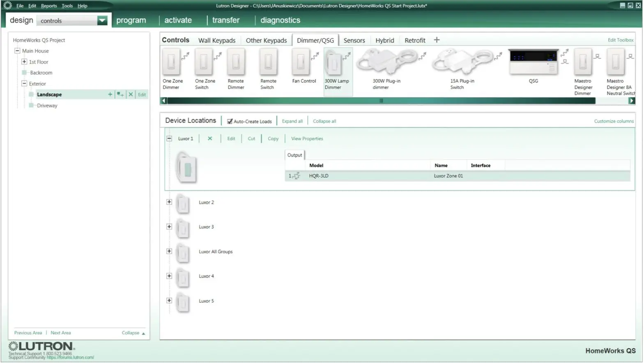Viewport: 644px width, 363px height.
Task: Click Edit Toolbox link
Action: click(x=621, y=40)
